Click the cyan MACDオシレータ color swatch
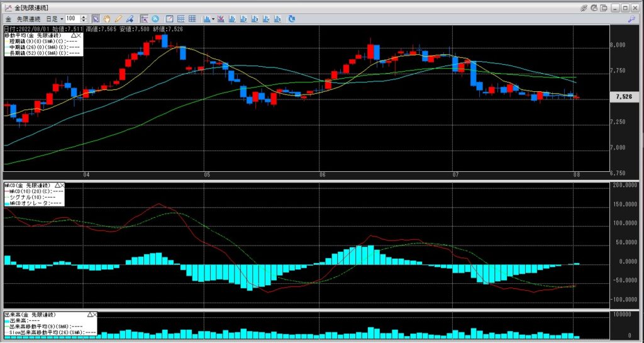 tap(7, 203)
